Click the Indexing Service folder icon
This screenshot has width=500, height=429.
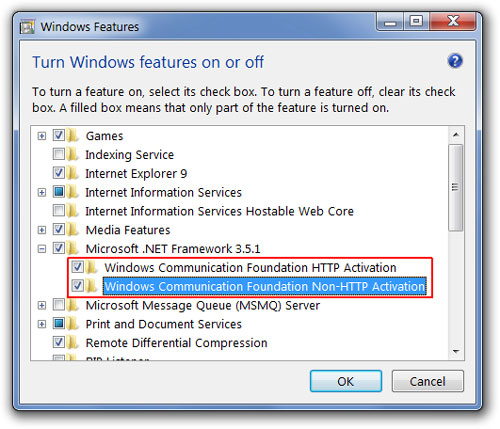(73, 154)
